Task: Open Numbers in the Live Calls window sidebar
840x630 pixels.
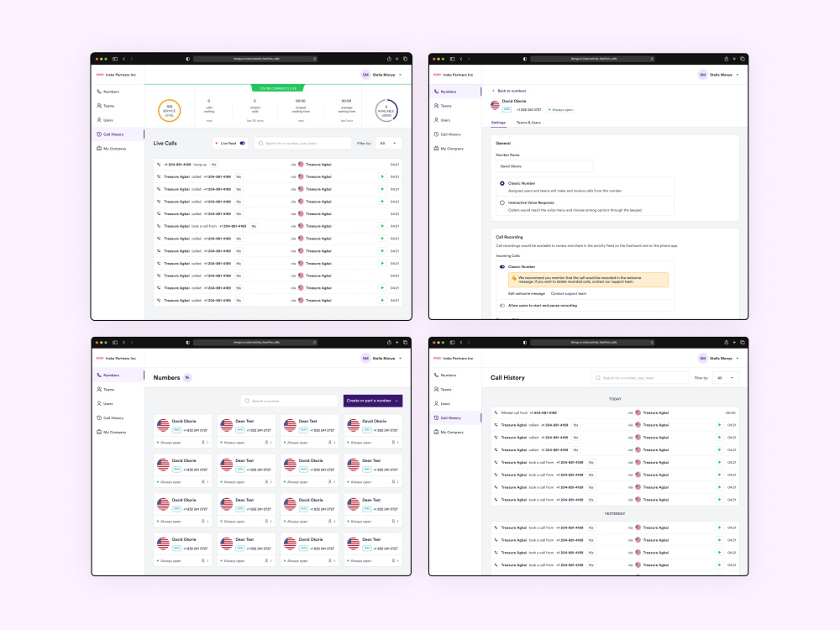Action: pyautogui.click(x=108, y=92)
